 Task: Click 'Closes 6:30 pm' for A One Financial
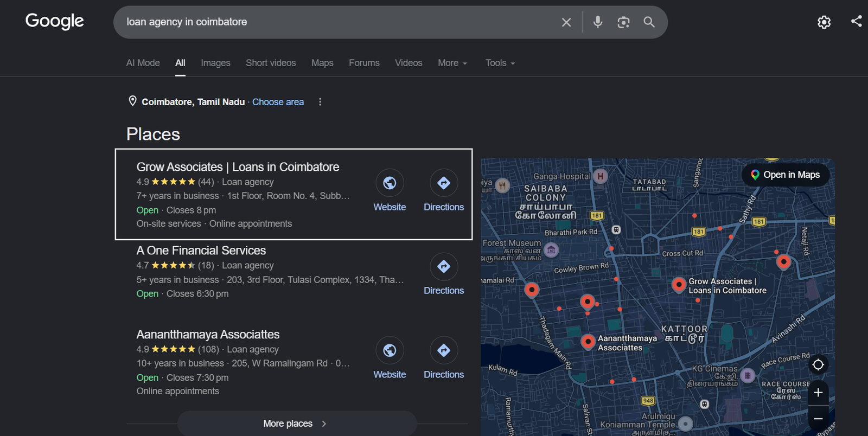[x=197, y=294]
